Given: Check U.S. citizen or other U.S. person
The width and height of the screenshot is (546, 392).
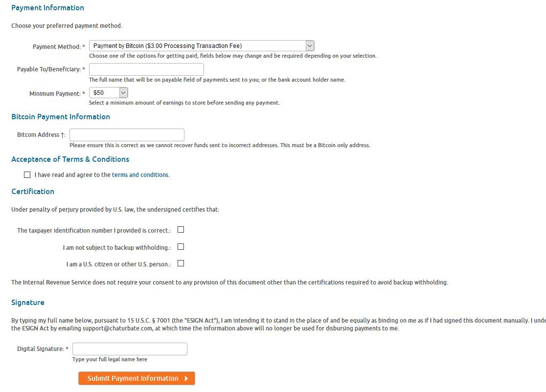Looking at the screenshot, I should [x=181, y=263].
